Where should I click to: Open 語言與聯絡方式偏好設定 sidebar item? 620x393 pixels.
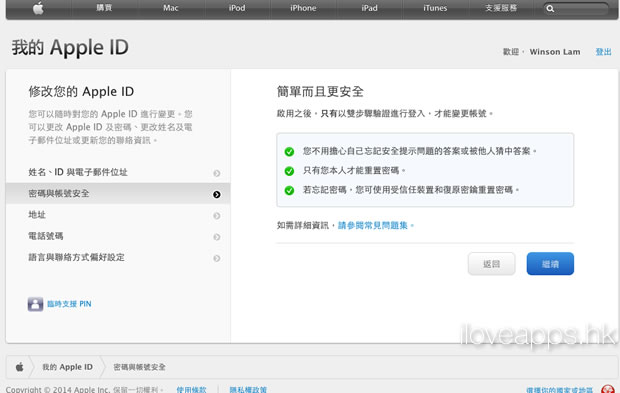click(x=118, y=258)
